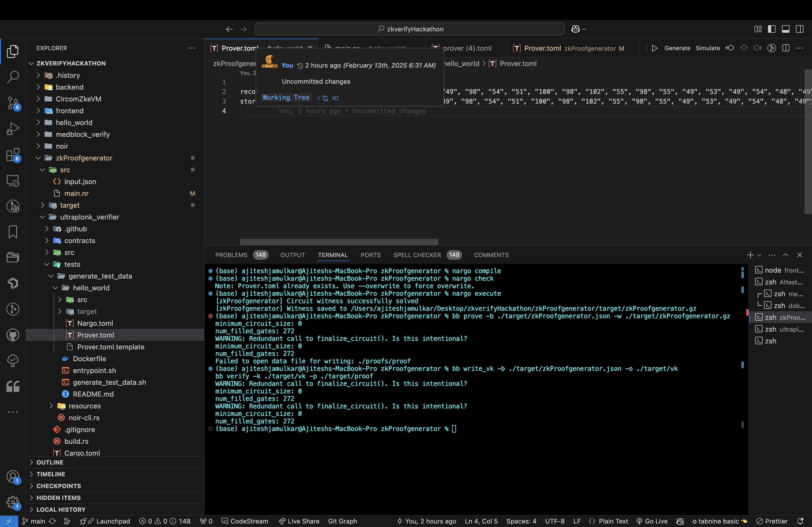Toggle the bottom panel layout button
The image size is (812, 527).
[x=785, y=29]
